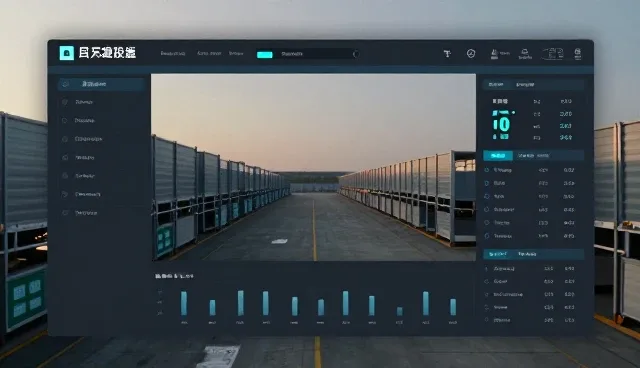Click the cyan house logo icon
The height and width of the screenshot is (368, 640).
(x=67, y=53)
